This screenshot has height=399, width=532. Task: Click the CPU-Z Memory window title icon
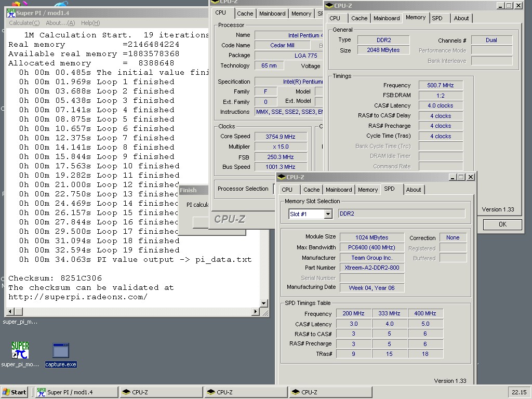[x=329, y=6]
